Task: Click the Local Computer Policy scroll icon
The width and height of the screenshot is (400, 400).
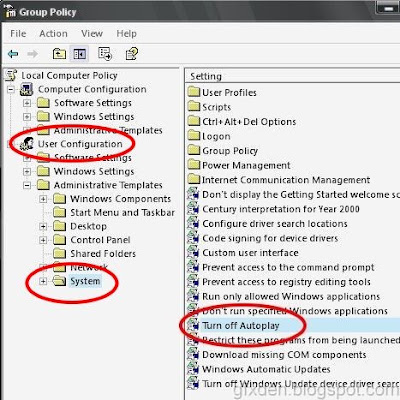Action: point(11,75)
